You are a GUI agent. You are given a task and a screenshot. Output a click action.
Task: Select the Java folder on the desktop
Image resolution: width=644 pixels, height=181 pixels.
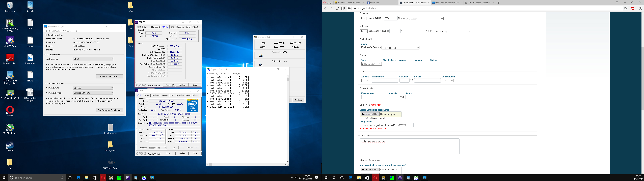click(x=130, y=42)
